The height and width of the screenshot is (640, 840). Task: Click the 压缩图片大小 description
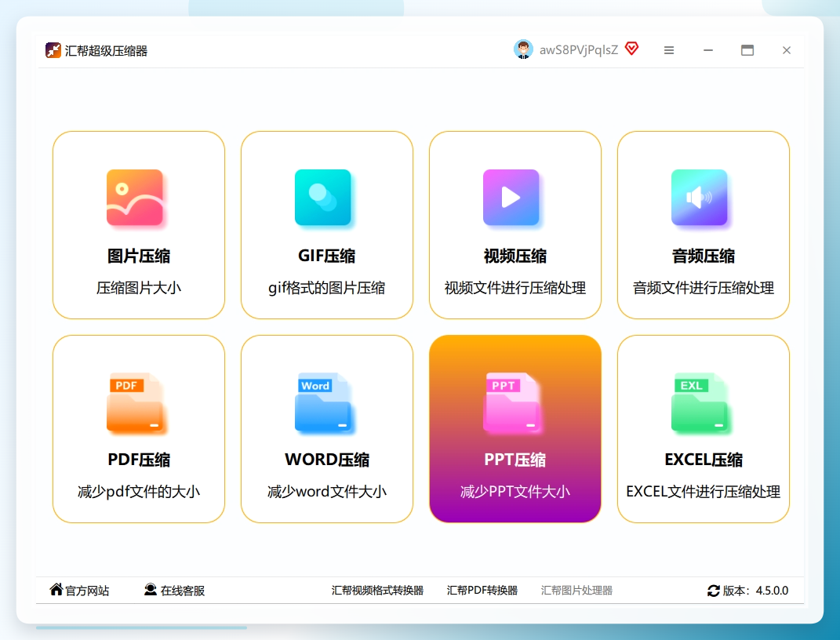(x=139, y=288)
